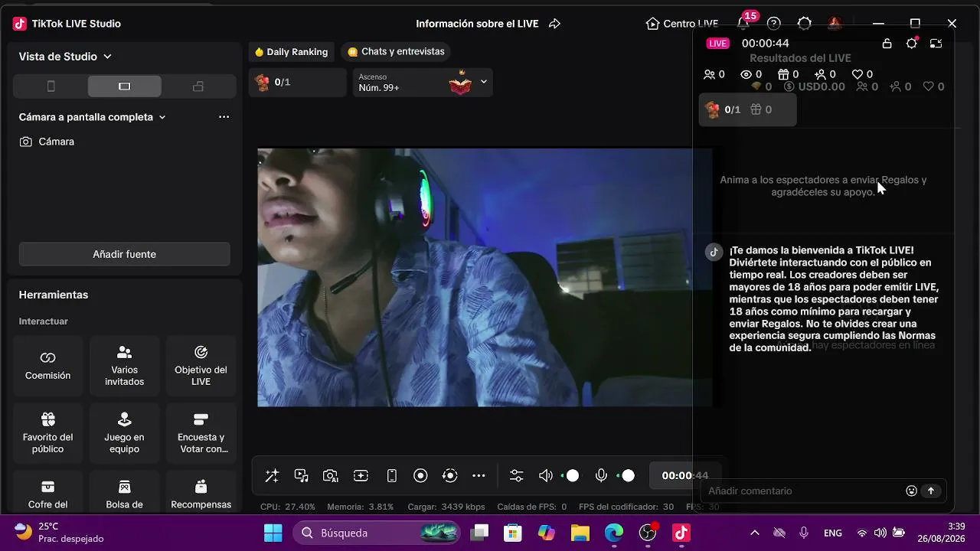This screenshot has height=551, width=980.
Task: Open Microsoft Edge from taskbar
Action: click(614, 533)
